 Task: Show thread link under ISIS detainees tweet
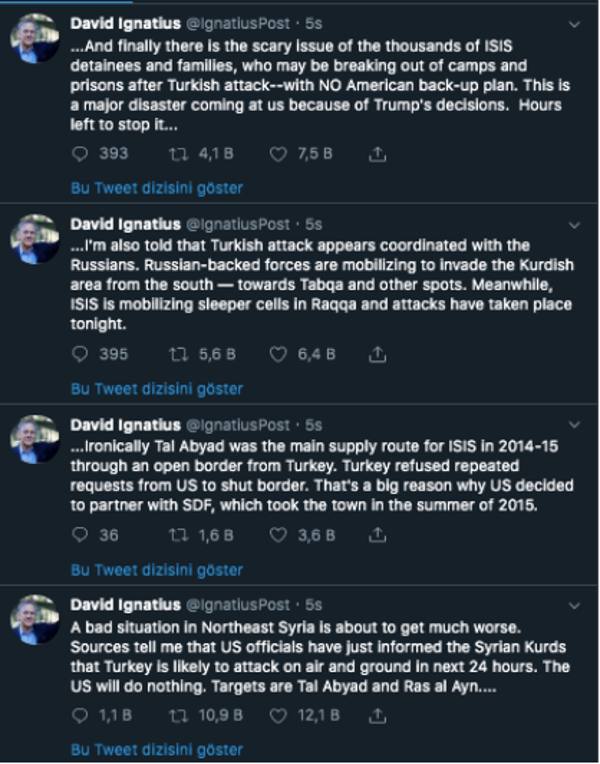[156, 188]
